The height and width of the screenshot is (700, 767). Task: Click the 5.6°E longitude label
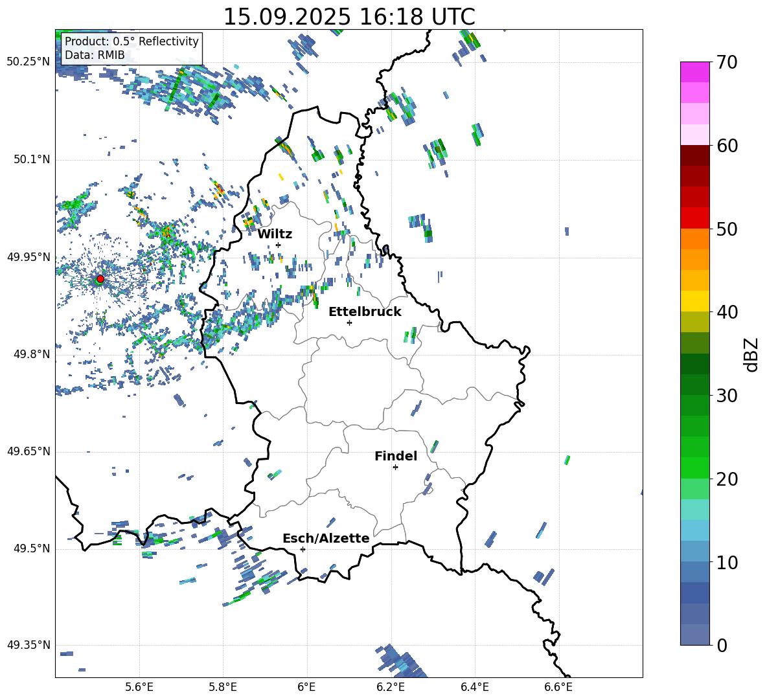tap(139, 688)
